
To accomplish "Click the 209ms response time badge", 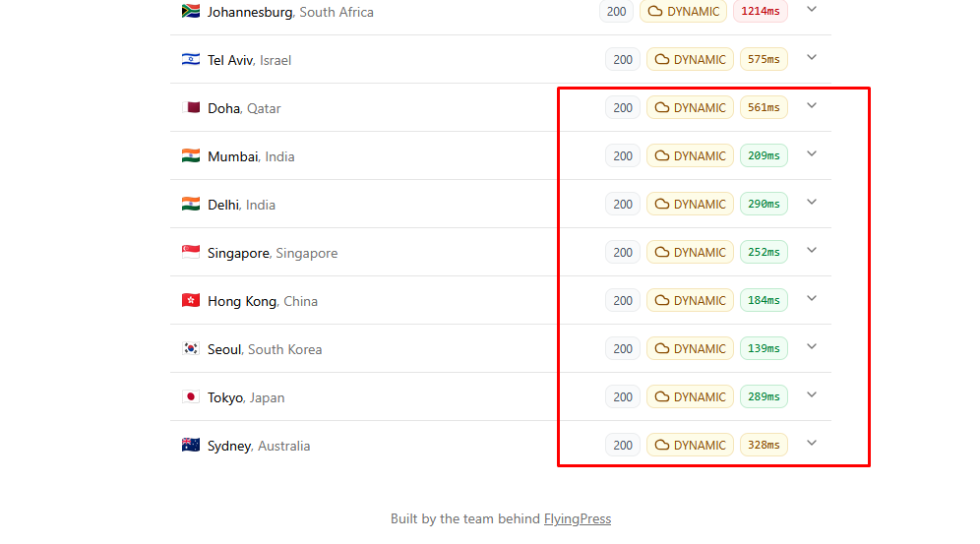I will click(764, 155).
